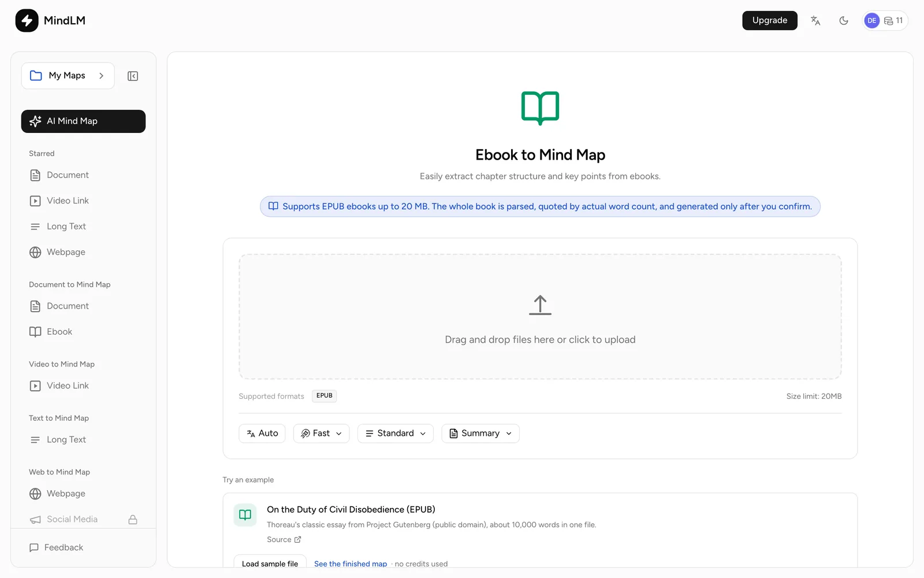Click Load sample file button
Viewport: 924px width, 578px height.
pos(270,564)
